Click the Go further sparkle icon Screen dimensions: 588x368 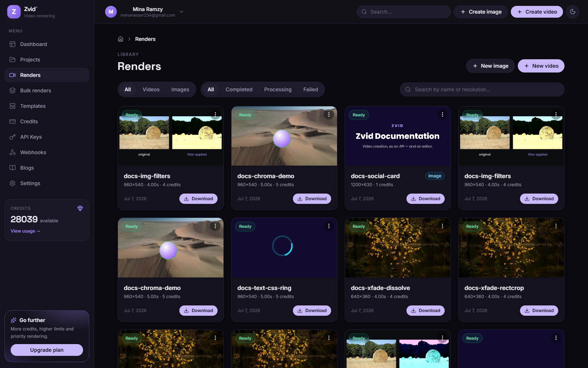[x=14, y=320]
